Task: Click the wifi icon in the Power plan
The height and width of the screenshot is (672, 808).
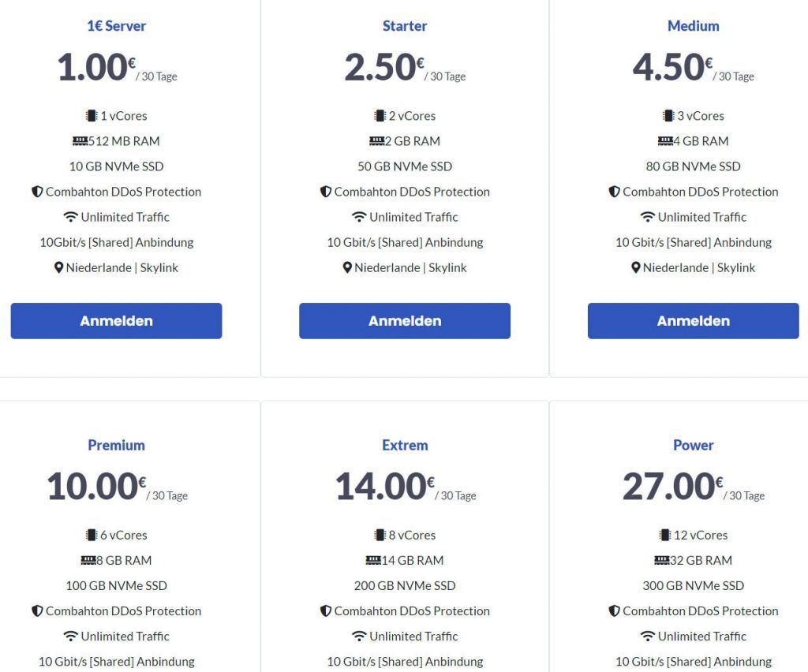Action: click(647, 636)
